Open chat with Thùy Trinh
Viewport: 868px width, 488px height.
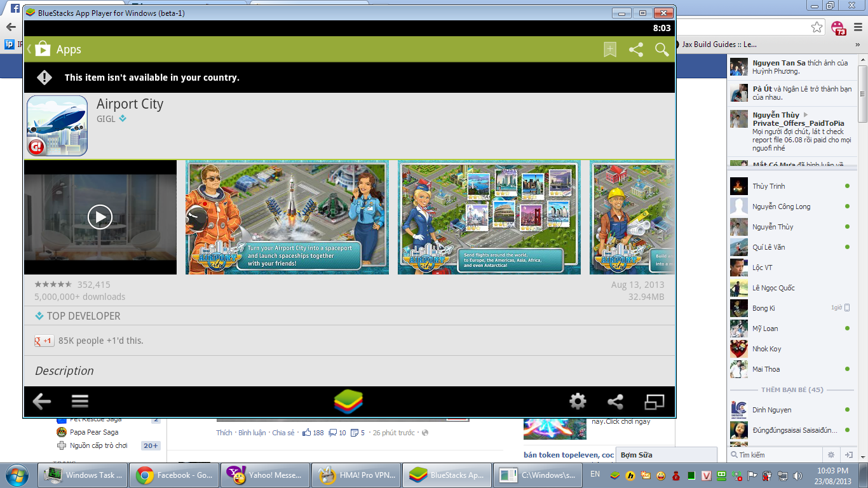click(791, 186)
